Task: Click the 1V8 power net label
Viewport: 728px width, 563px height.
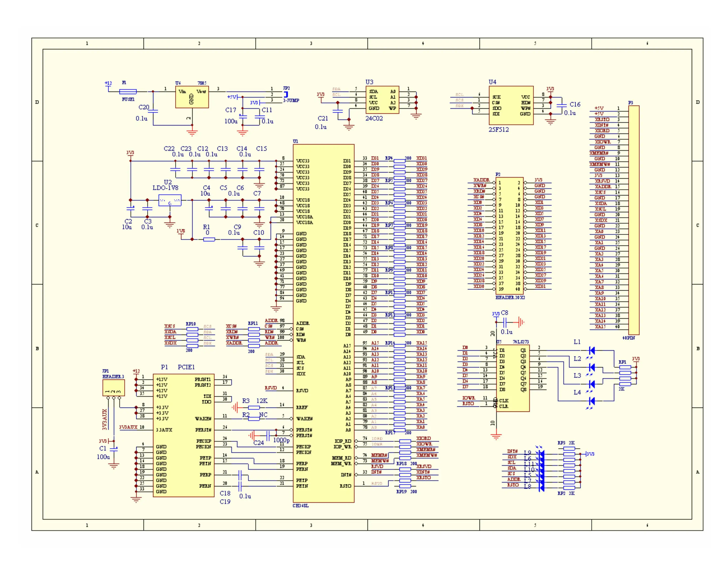Action: [180, 231]
